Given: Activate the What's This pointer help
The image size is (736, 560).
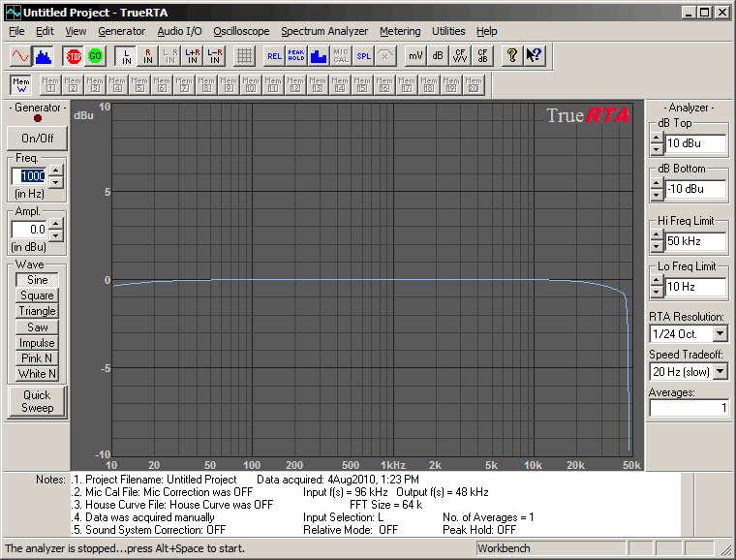Looking at the screenshot, I should (x=535, y=56).
